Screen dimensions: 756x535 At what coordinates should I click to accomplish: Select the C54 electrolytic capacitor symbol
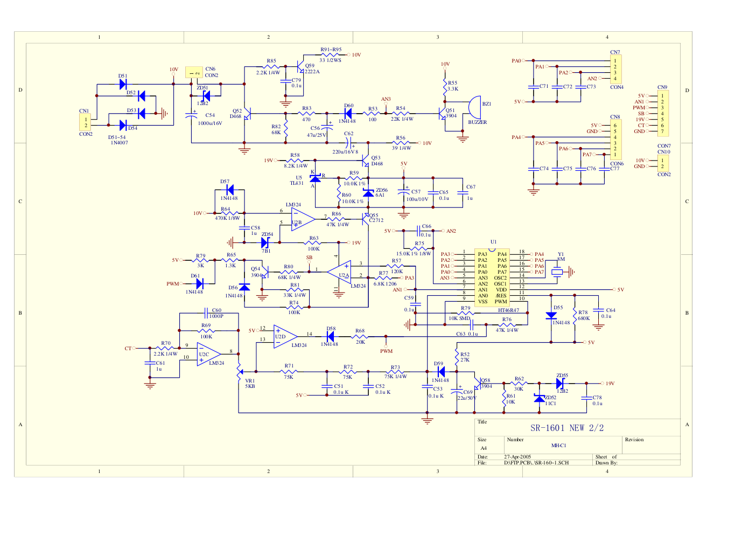[191, 115]
